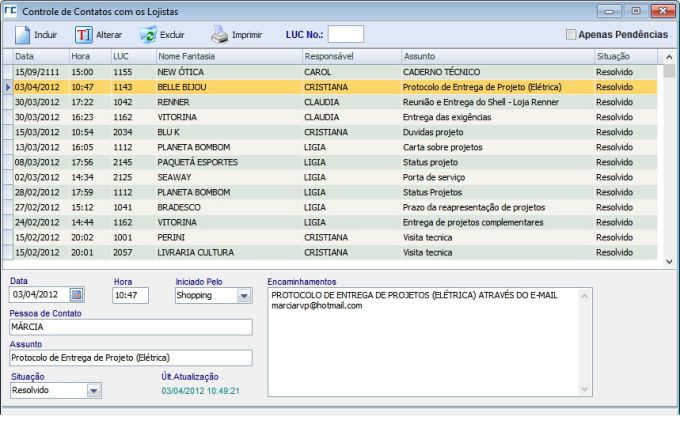Image resolution: width=680 pixels, height=424 pixels.
Task: Click the Assunto input field
Action: (x=131, y=358)
